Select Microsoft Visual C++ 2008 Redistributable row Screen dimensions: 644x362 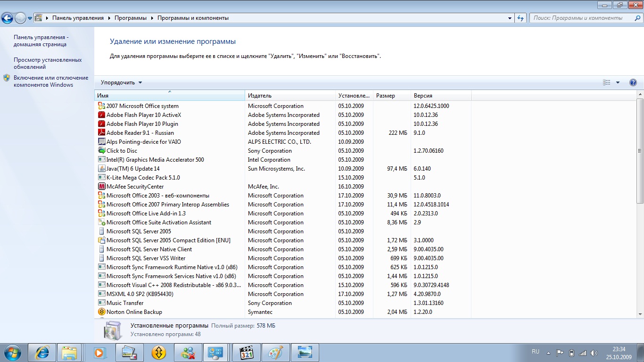pyautogui.click(x=284, y=285)
